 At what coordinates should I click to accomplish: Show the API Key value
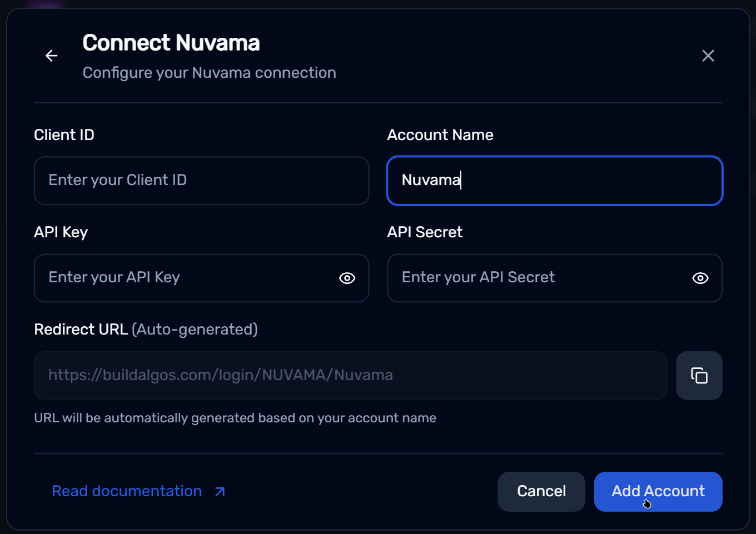coord(347,278)
